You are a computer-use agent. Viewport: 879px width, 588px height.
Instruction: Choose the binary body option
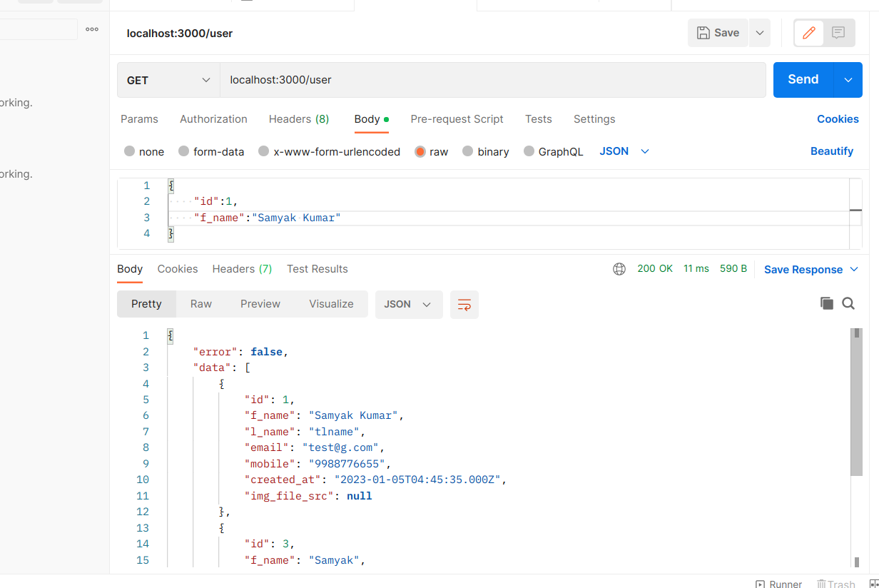point(469,151)
